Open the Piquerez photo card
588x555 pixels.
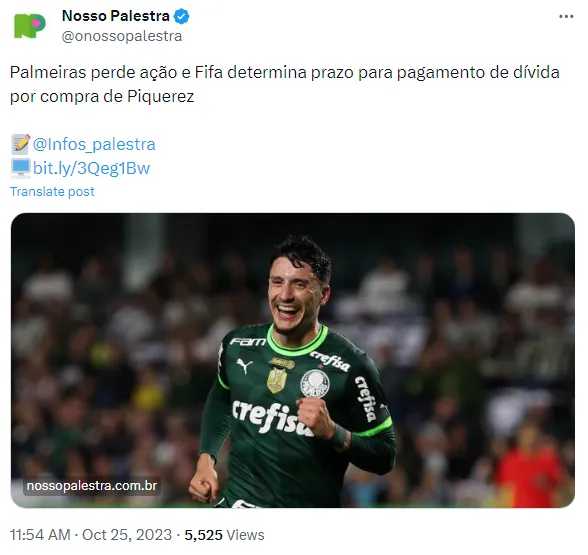292,360
